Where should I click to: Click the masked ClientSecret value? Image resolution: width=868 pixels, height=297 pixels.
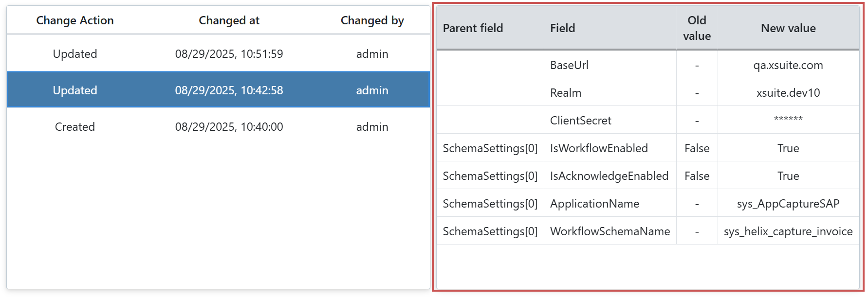788,120
